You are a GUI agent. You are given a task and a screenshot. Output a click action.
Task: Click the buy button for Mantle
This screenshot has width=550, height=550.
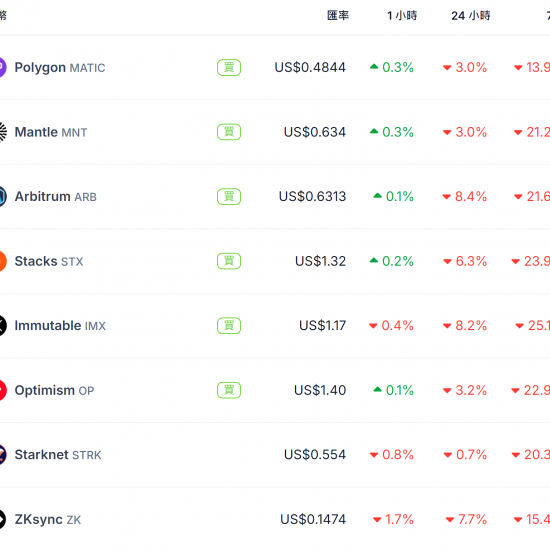click(229, 132)
